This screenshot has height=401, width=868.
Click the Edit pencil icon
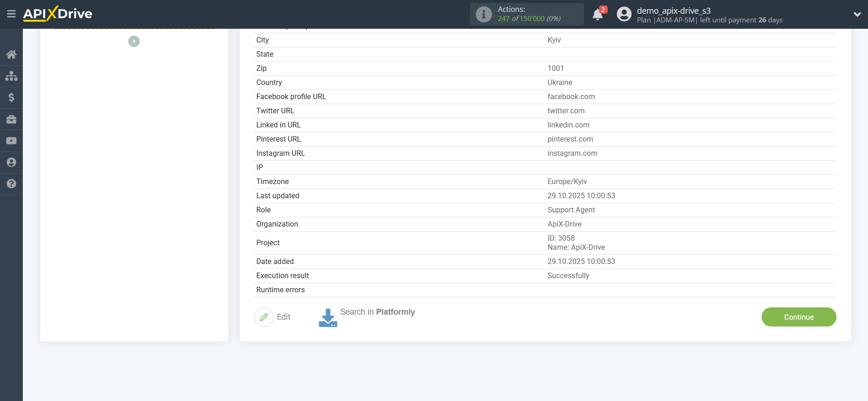click(264, 317)
